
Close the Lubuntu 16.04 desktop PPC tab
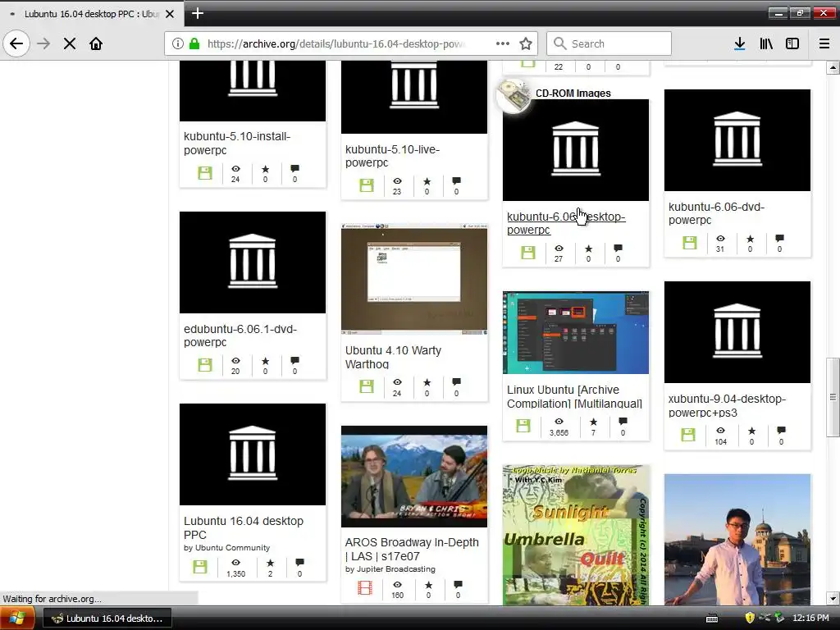click(x=170, y=14)
